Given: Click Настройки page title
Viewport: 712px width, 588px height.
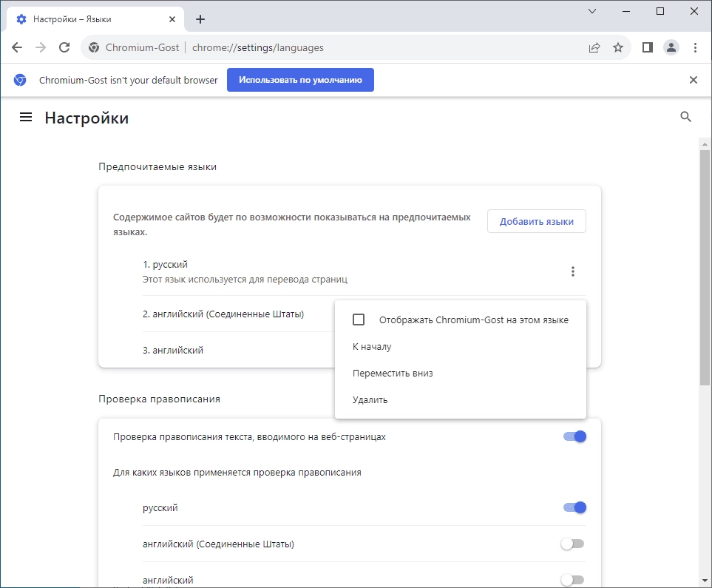Looking at the screenshot, I should pos(87,118).
